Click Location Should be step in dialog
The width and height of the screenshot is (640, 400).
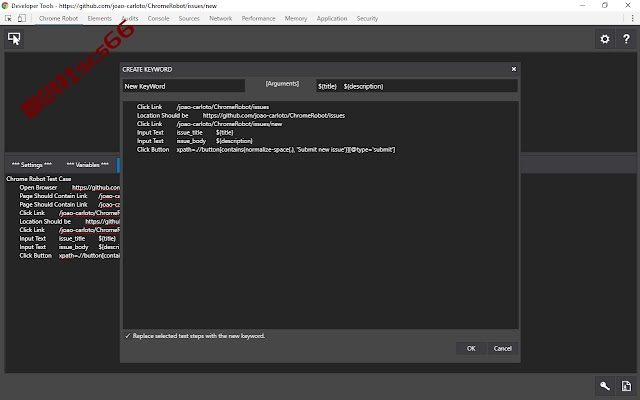pyautogui.click(x=241, y=116)
